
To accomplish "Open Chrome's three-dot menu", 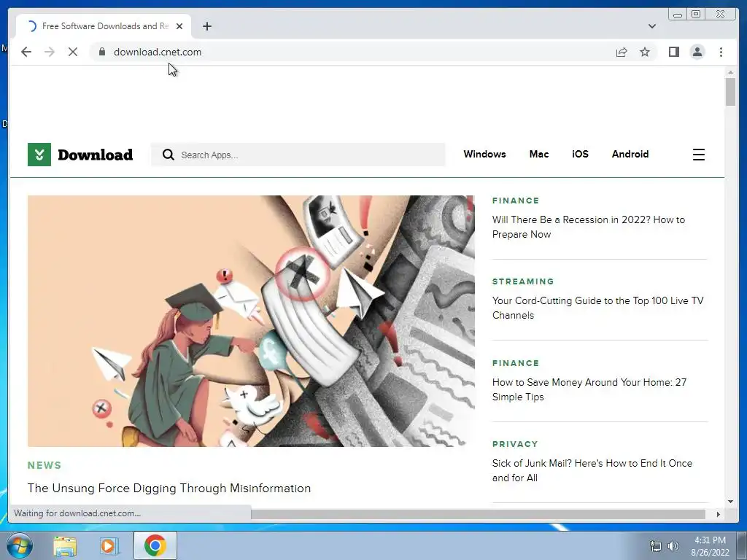I will point(721,52).
